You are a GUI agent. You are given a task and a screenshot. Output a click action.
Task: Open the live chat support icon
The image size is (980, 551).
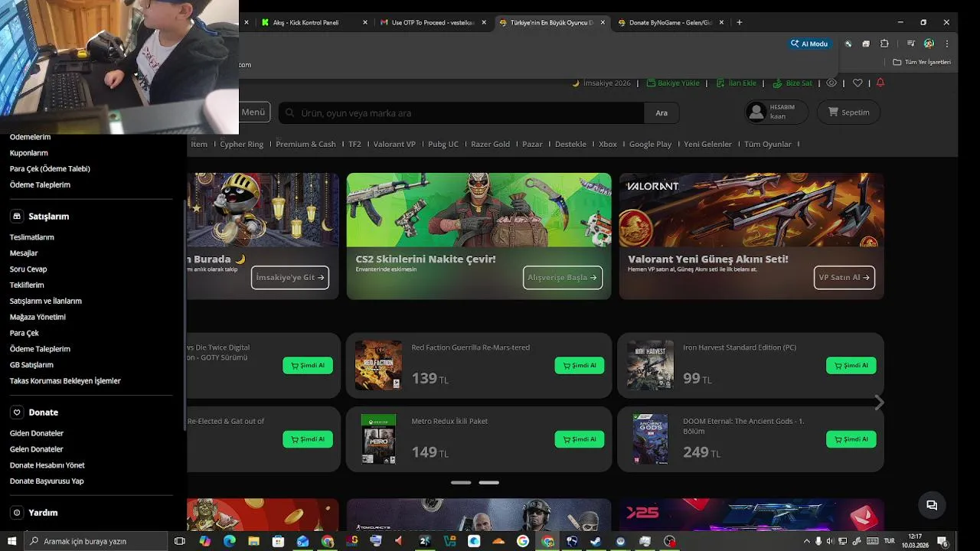(x=932, y=505)
